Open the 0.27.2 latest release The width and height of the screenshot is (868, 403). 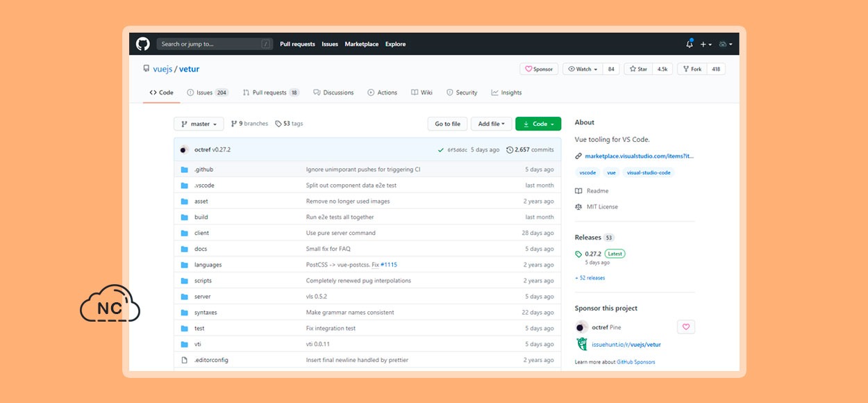coord(593,254)
